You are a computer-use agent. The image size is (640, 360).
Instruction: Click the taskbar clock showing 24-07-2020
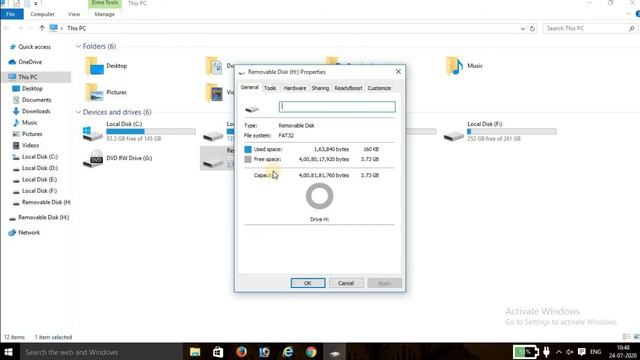pos(623,352)
